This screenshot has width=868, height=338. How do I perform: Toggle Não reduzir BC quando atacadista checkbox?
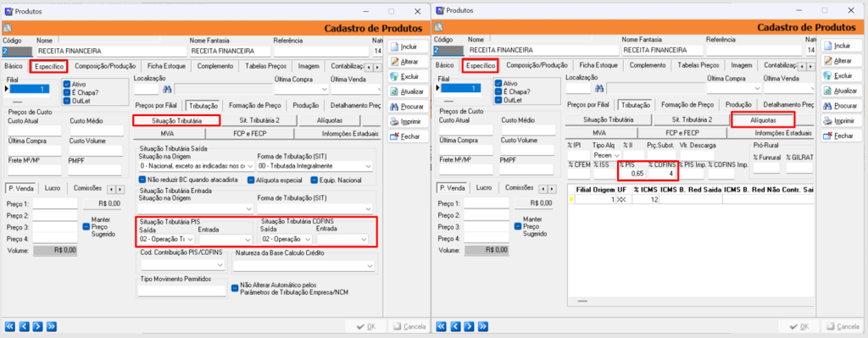click(x=142, y=180)
